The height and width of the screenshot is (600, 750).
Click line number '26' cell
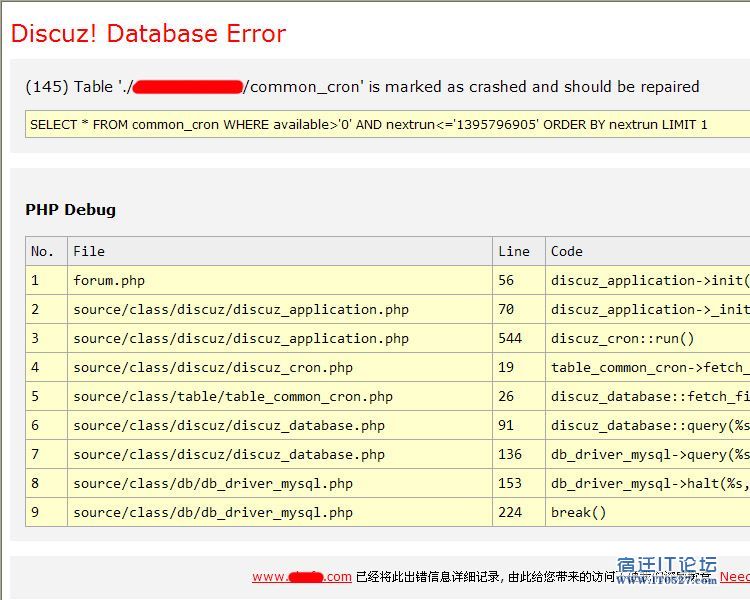(519, 396)
